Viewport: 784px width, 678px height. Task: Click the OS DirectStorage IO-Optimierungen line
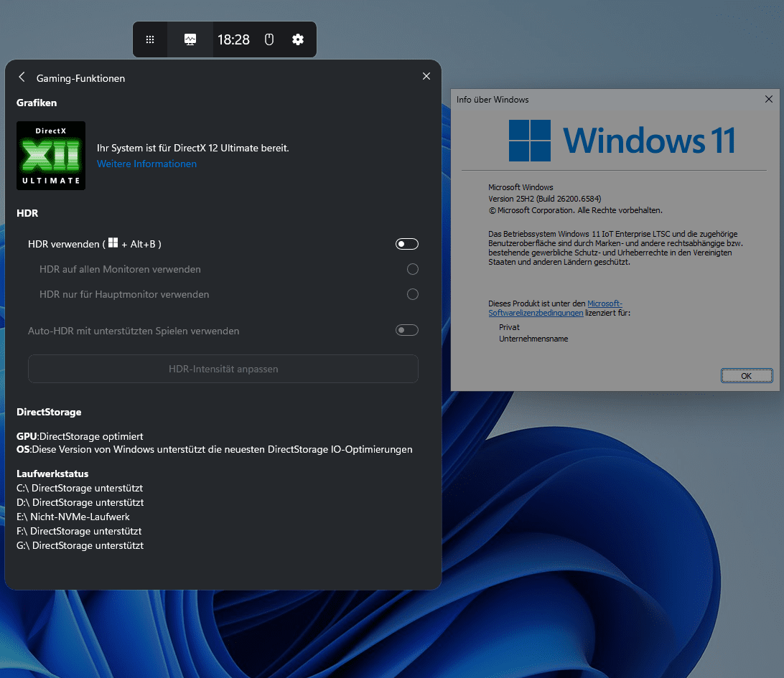click(x=215, y=450)
